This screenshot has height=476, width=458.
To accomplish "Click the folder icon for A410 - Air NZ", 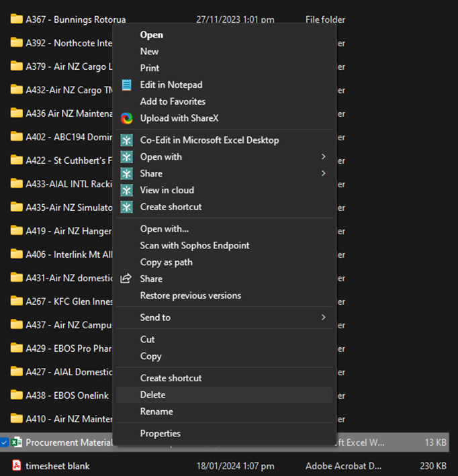I will 16,418.
